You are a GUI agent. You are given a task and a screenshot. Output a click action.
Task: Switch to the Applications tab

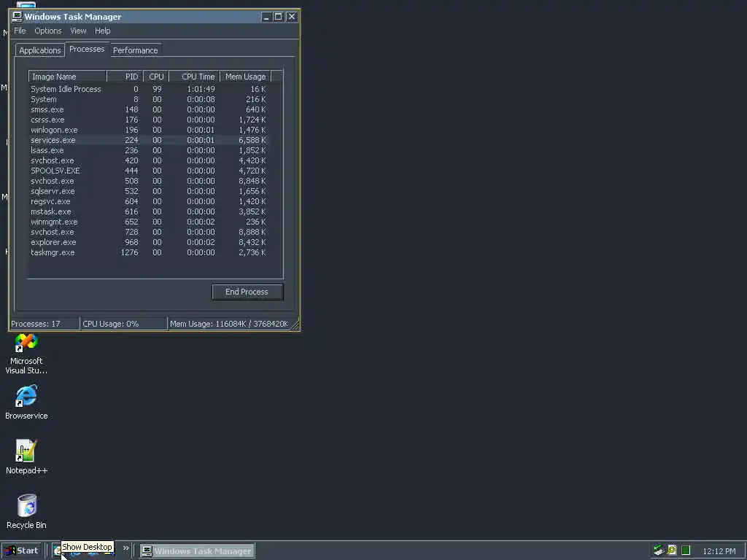[40, 50]
